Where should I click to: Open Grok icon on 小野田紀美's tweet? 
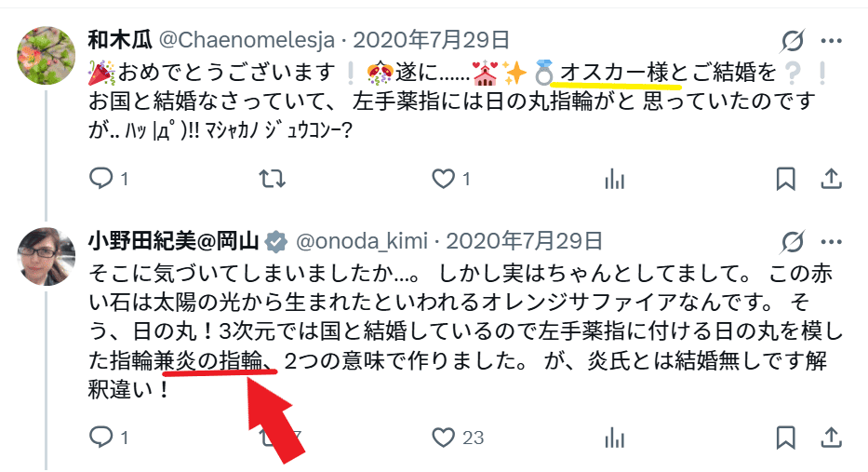[793, 241]
